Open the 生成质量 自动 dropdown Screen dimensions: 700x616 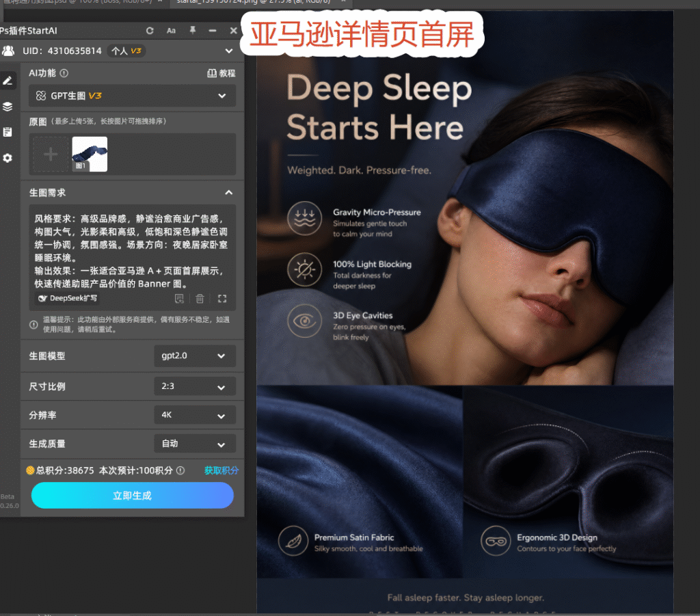click(195, 444)
